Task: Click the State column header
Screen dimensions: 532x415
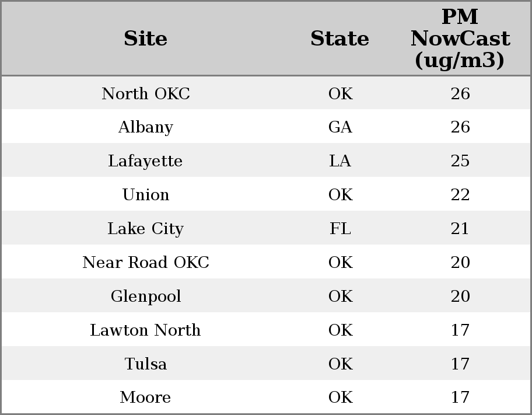Action: coord(339,39)
